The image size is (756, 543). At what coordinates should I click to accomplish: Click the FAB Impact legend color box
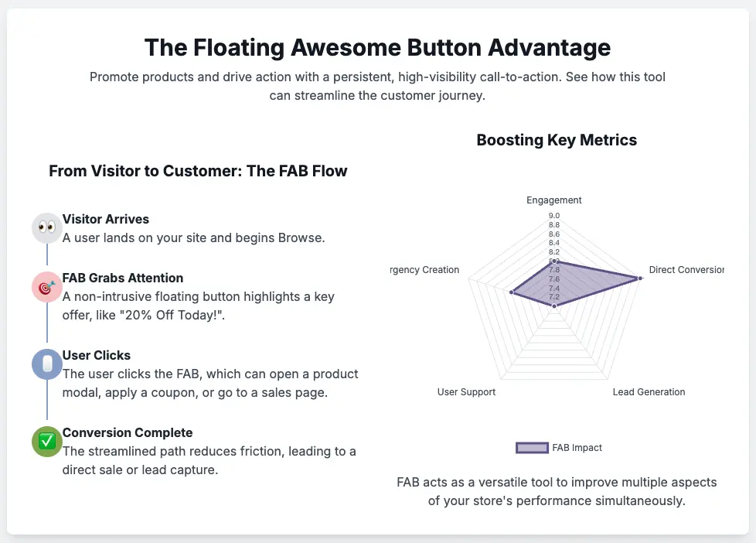[x=532, y=448]
